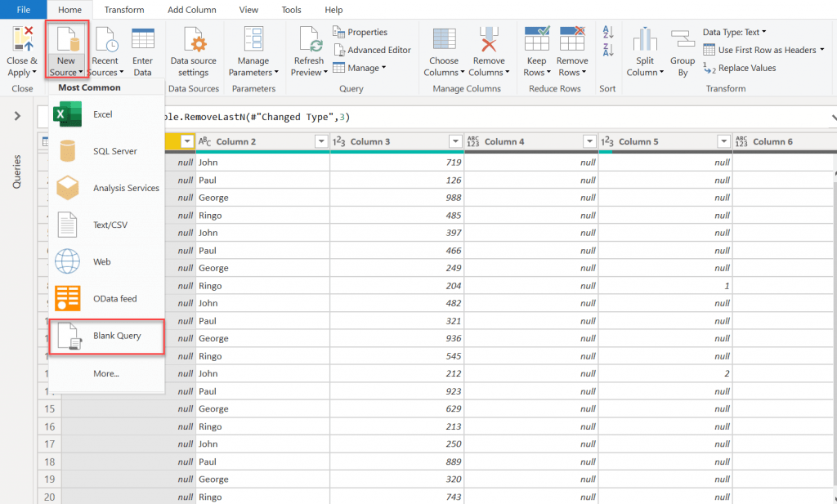Select OData feed data source
Image resolution: width=837 pixels, height=504 pixels.
click(x=105, y=298)
